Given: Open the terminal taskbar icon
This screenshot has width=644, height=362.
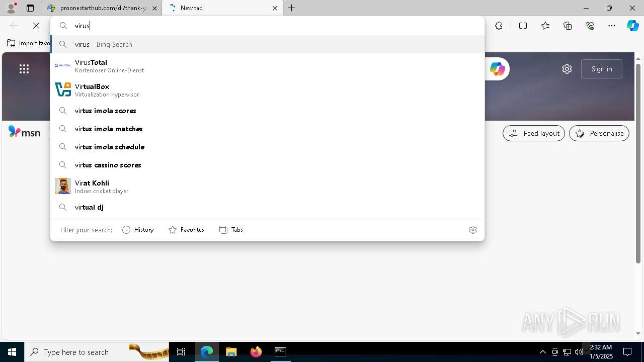Looking at the screenshot, I should tap(280, 352).
